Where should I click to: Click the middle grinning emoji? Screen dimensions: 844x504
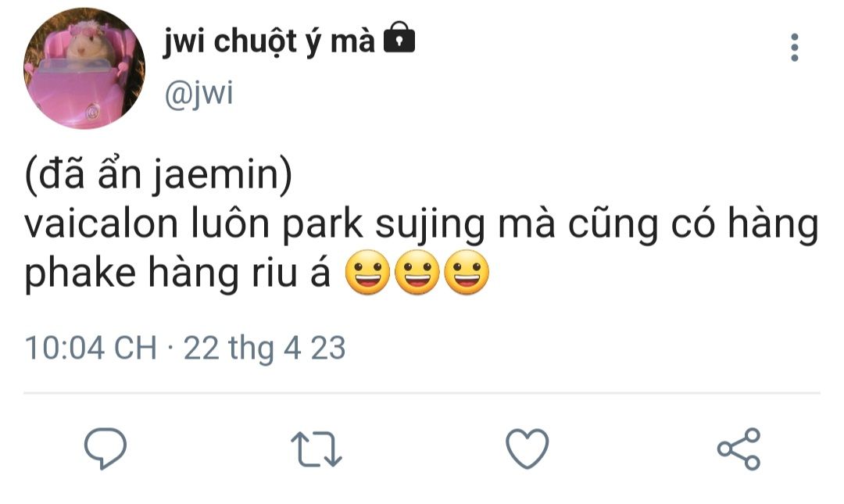[417, 272]
